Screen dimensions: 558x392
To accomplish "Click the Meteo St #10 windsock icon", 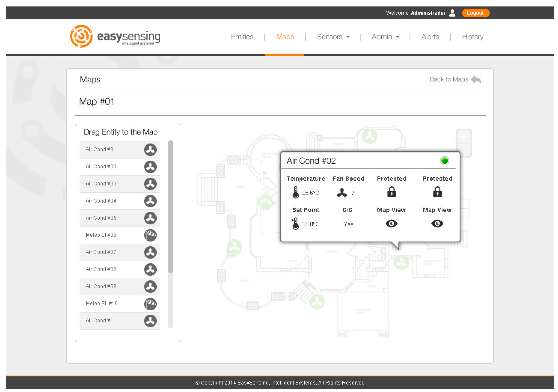I will point(150,304).
